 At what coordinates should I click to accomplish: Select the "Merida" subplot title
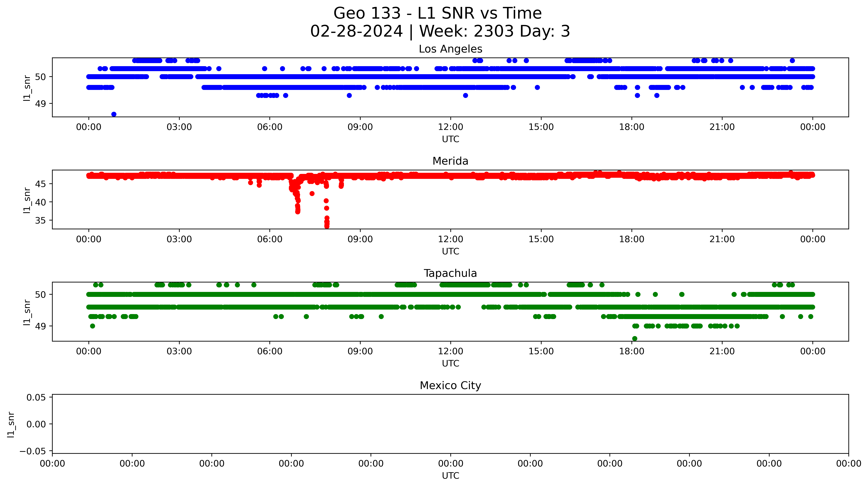click(451, 161)
